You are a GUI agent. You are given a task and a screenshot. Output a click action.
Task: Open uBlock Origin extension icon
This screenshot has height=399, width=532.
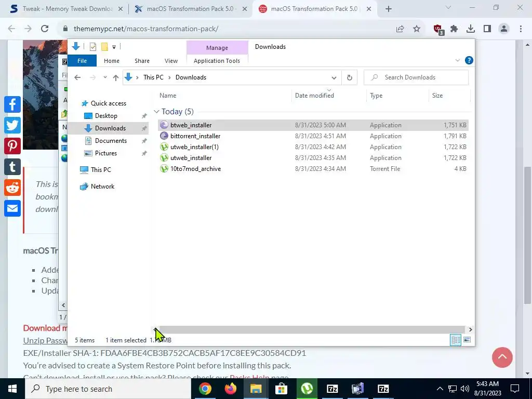(x=438, y=29)
